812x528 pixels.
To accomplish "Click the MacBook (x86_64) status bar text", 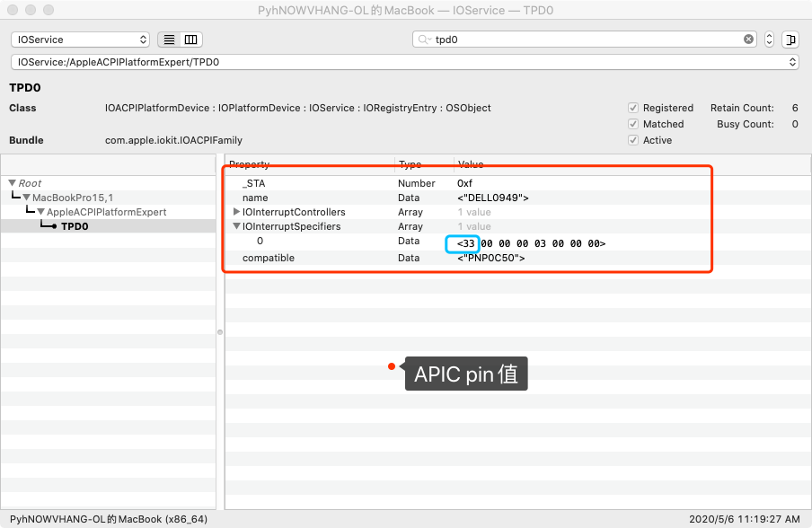I will [x=109, y=519].
